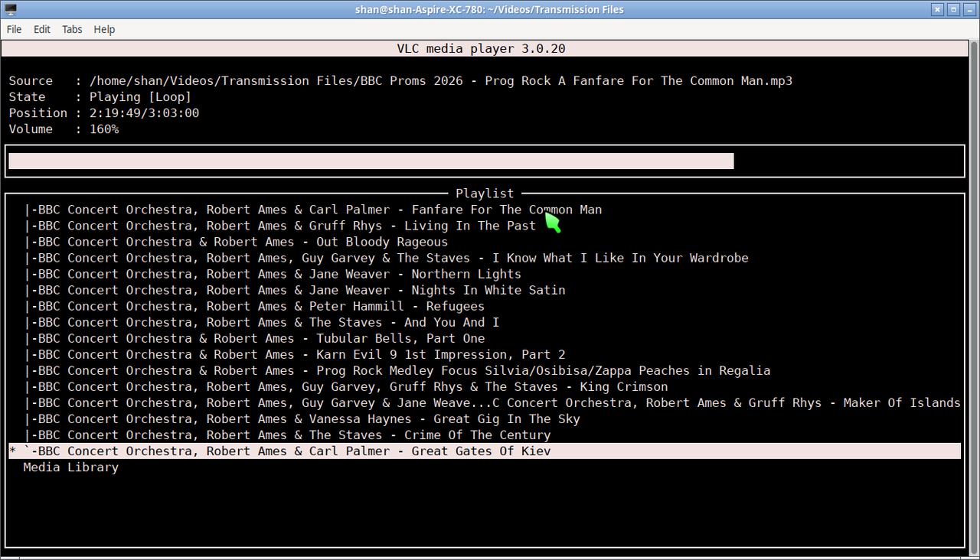
Task: Click the playback position progress bar
Action: (485, 161)
